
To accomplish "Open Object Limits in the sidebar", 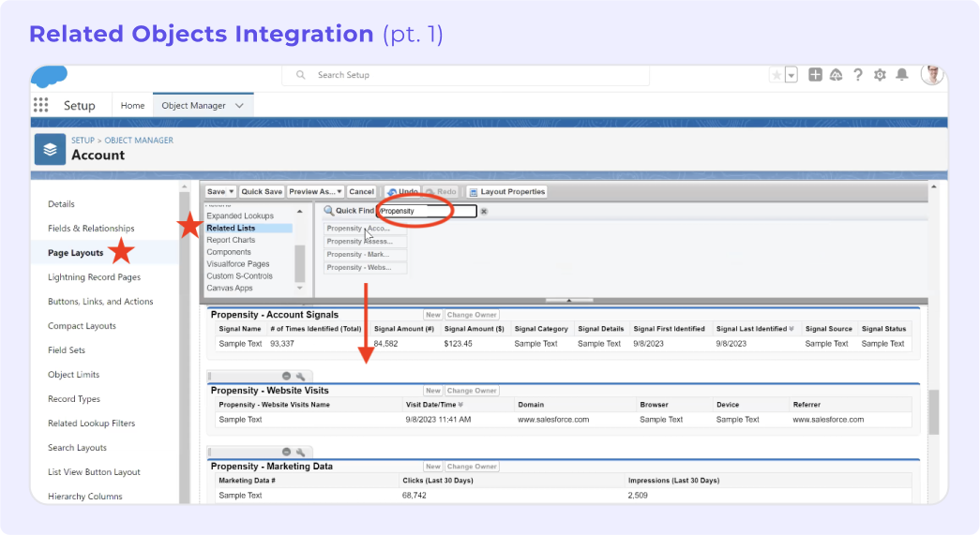I will coord(74,375).
